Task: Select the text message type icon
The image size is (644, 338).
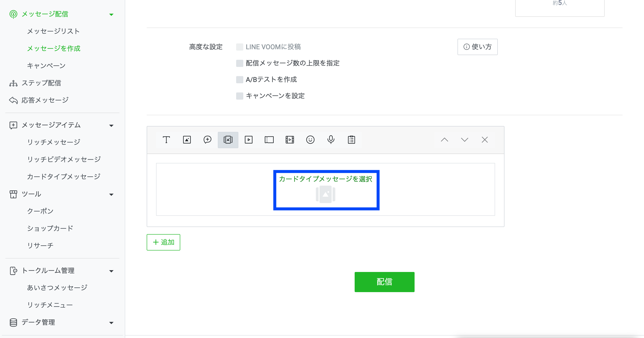Action: 166,140
